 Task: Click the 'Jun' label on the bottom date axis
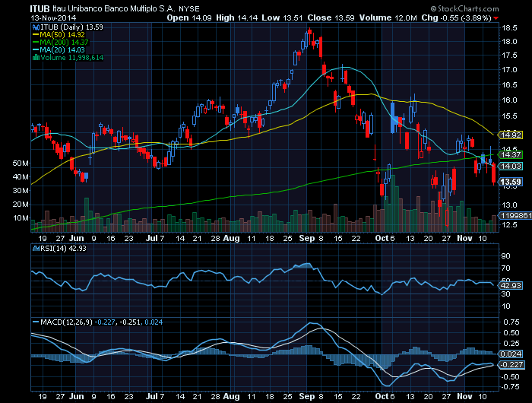click(x=76, y=397)
